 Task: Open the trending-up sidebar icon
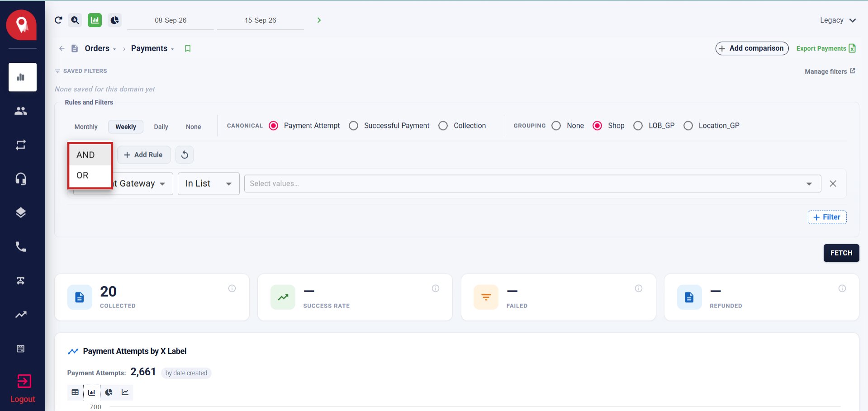[x=21, y=314]
